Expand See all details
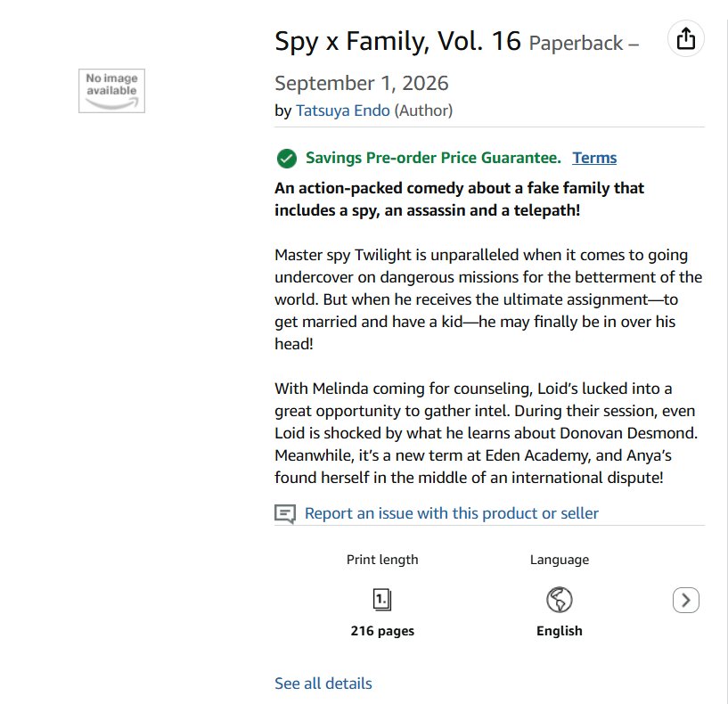 coord(323,684)
